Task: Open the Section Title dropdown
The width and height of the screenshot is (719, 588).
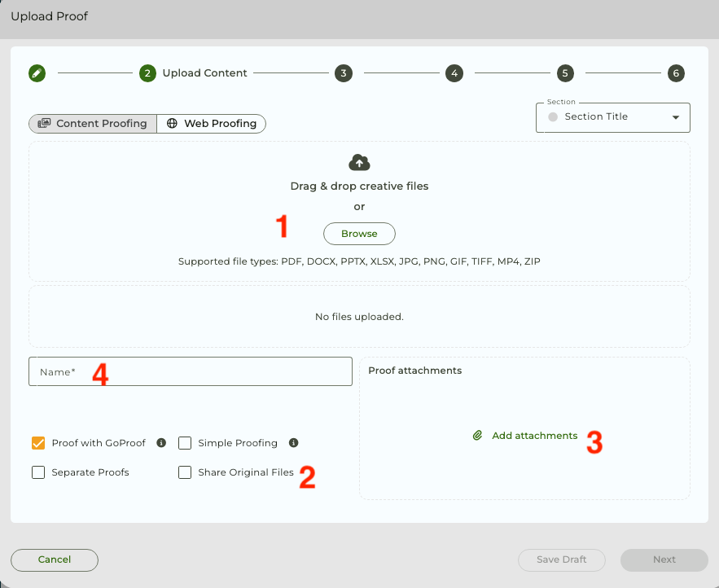Action: pos(613,117)
